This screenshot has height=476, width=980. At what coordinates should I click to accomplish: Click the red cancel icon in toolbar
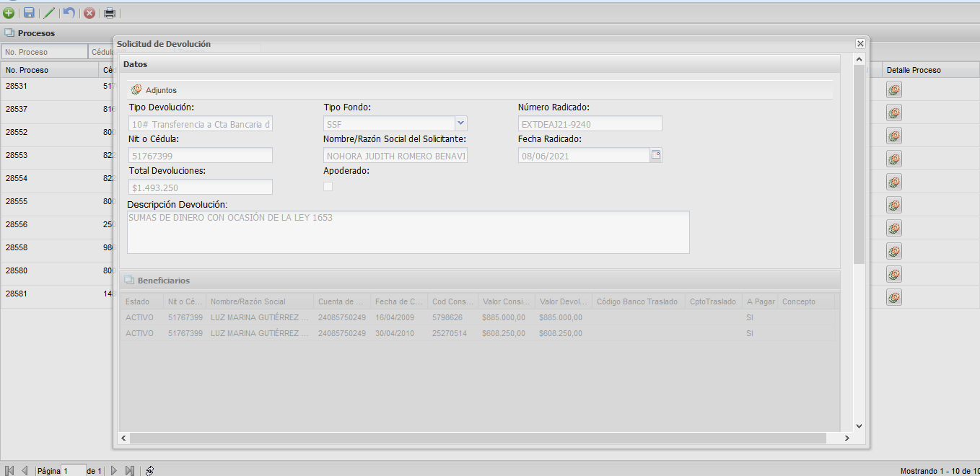coord(89,12)
